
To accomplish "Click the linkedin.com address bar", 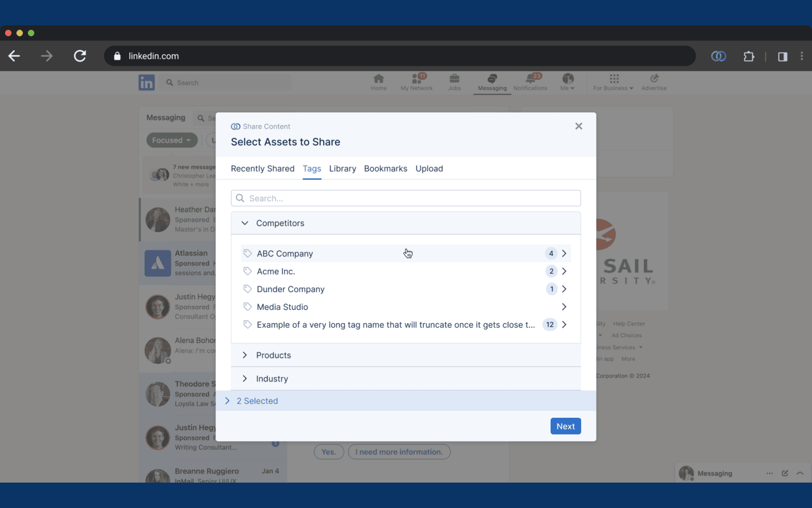I will click(x=400, y=56).
